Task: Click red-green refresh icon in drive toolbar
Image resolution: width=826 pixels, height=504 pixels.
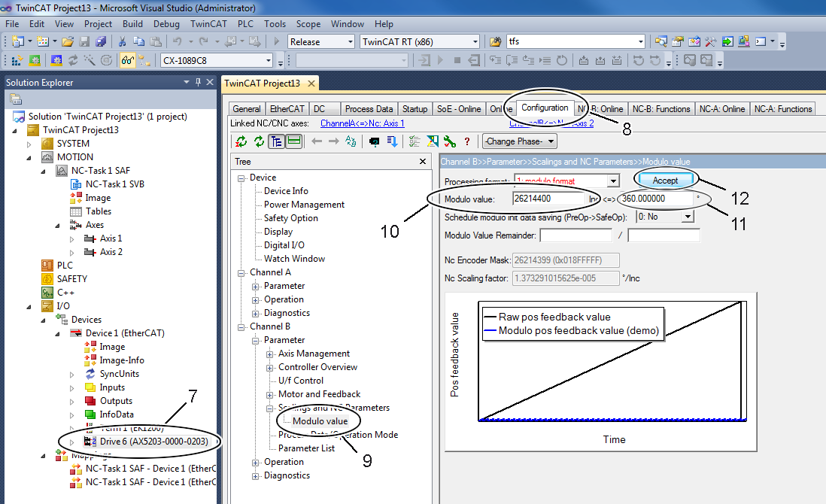Action: [x=241, y=141]
